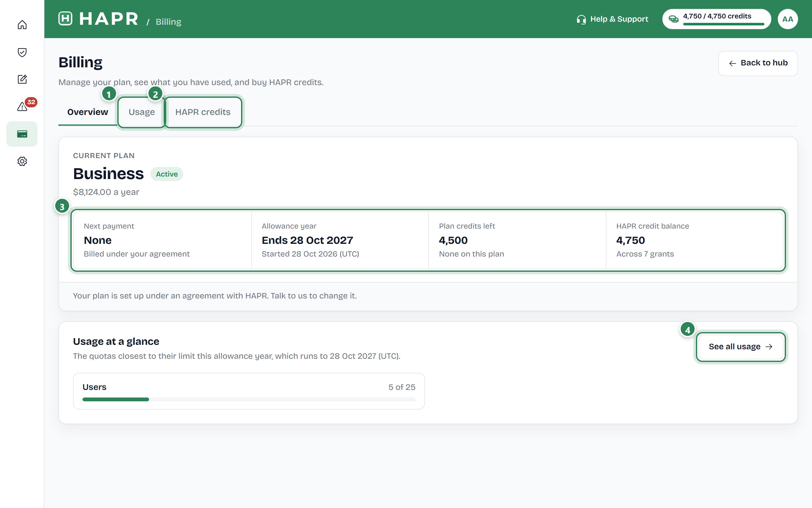The width and height of the screenshot is (812, 508).
Task: Open the shield checkmark sidebar icon
Action: 22,52
